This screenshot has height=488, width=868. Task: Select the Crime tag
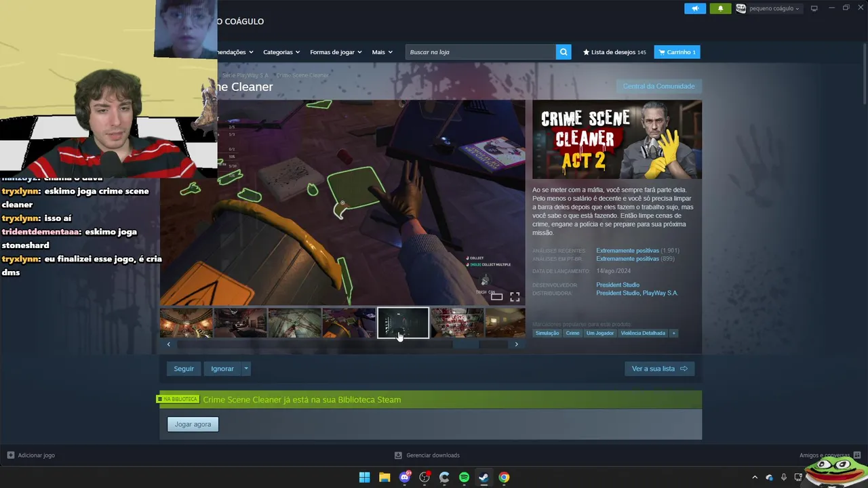[573, 333]
